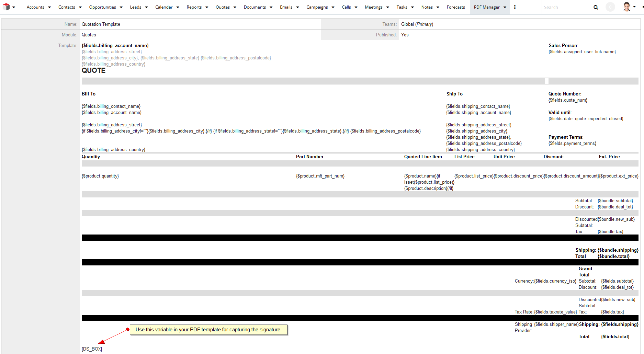Viewport: 644px width, 354px height.
Task: Go to the Campaigns module
Action: 317,7
